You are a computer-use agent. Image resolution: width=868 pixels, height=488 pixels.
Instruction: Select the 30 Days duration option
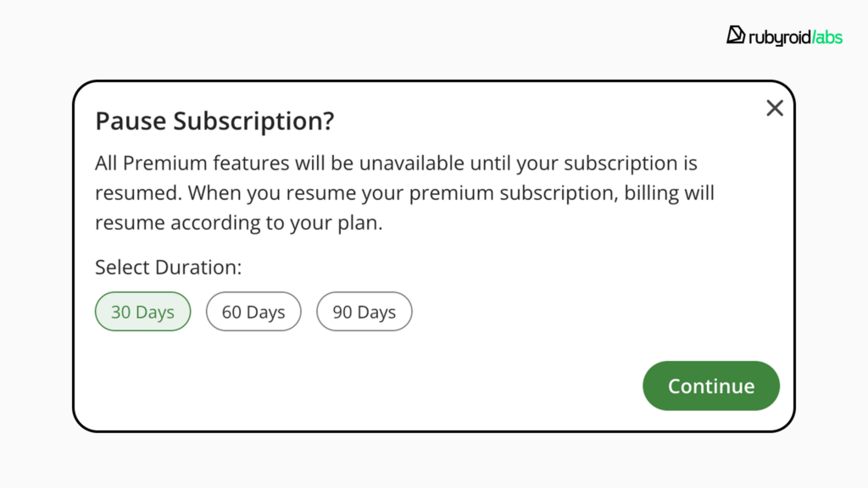tap(142, 312)
